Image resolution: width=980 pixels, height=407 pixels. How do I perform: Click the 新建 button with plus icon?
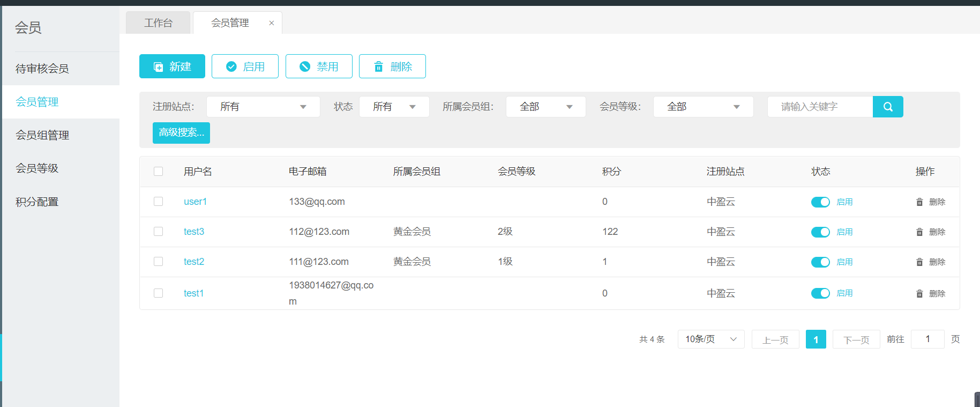click(x=172, y=66)
